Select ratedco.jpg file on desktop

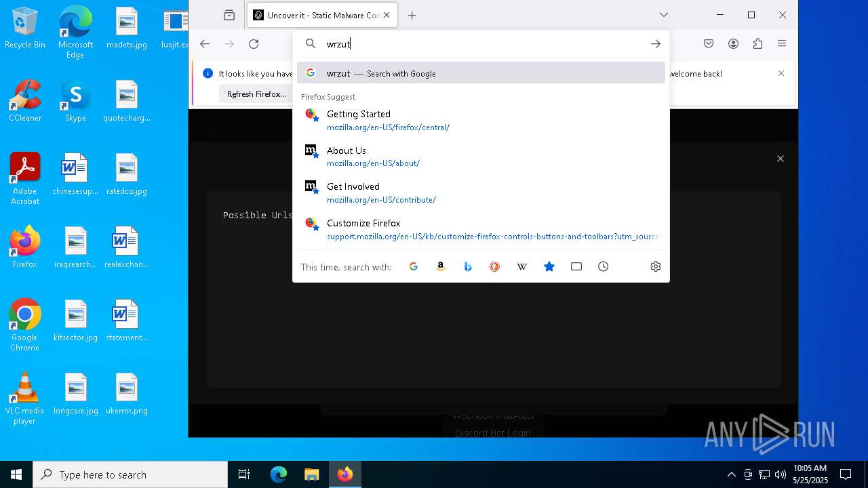[127, 175]
